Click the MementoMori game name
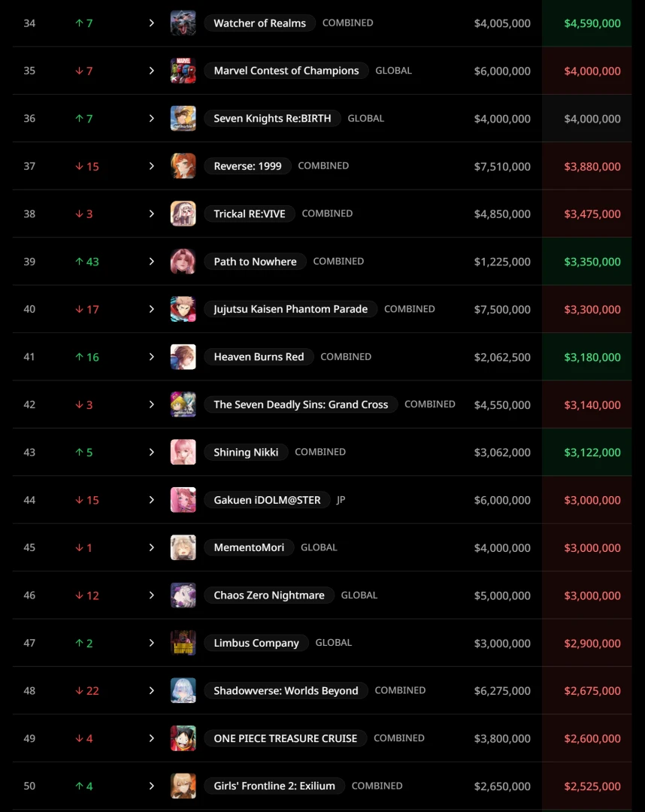 [249, 547]
